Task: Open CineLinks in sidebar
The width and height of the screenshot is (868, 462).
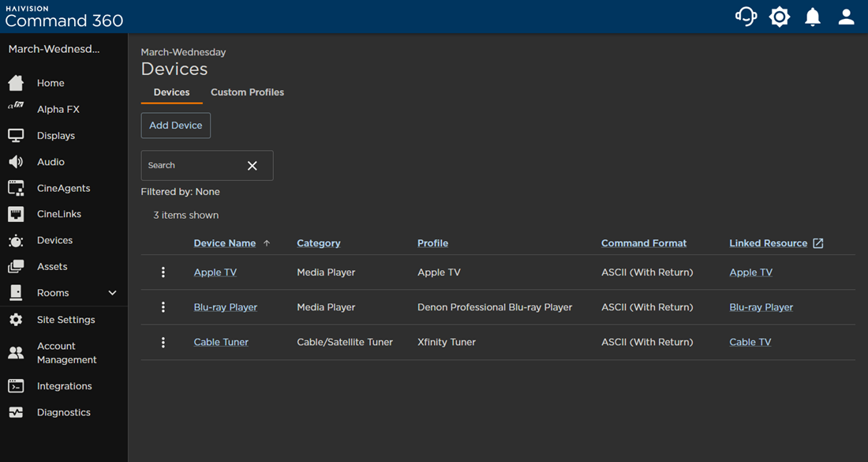Action: (x=58, y=214)
